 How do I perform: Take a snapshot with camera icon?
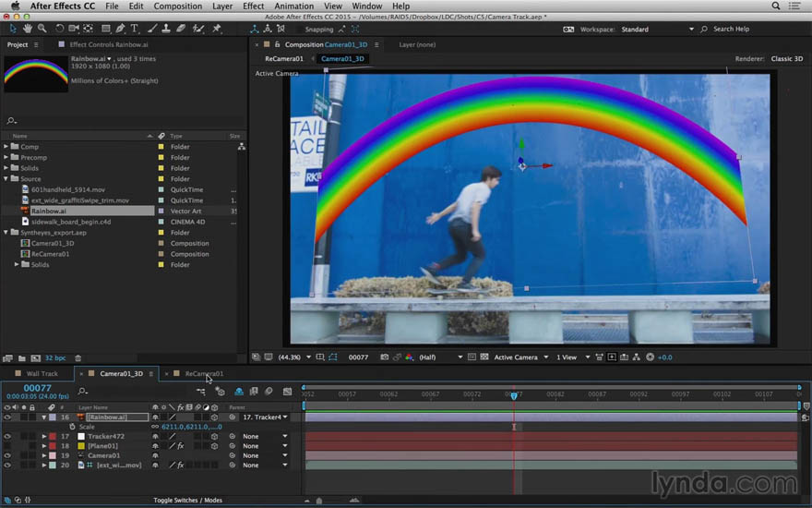[x=384, y=357]
